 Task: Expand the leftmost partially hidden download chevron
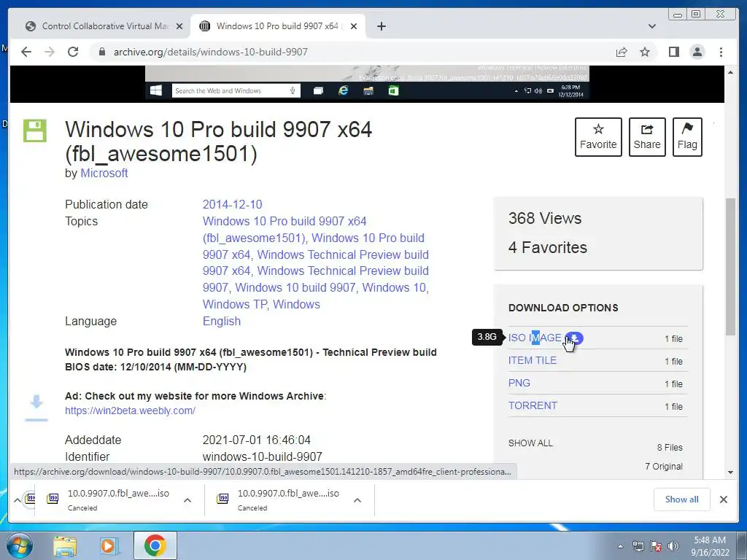point(18,500)
